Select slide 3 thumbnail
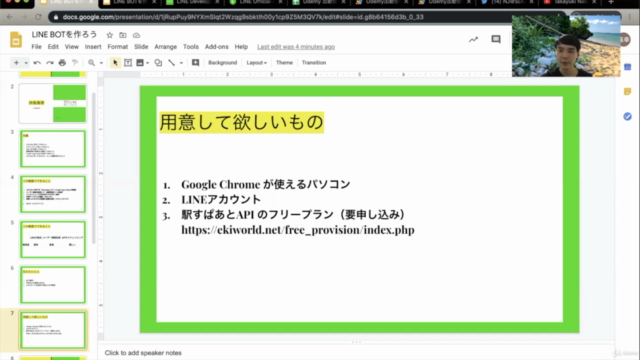This screenshot has height=360, width=640. pos(53,149)
